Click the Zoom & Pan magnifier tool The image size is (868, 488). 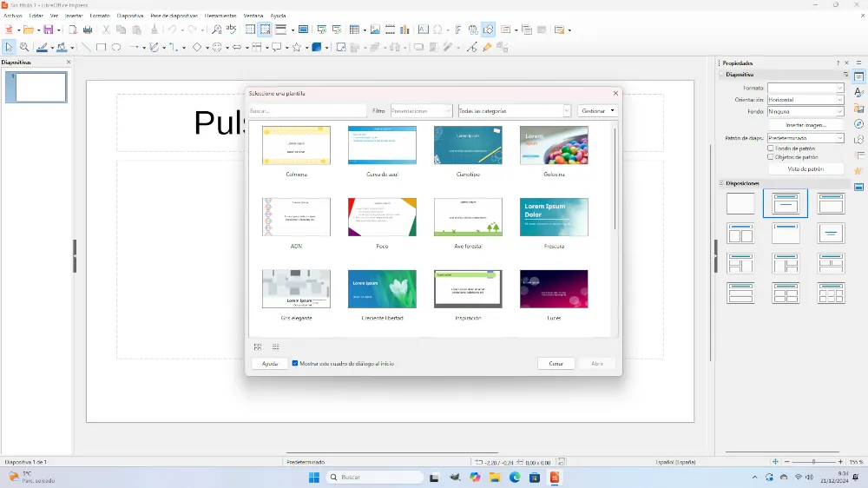point(24,48)
